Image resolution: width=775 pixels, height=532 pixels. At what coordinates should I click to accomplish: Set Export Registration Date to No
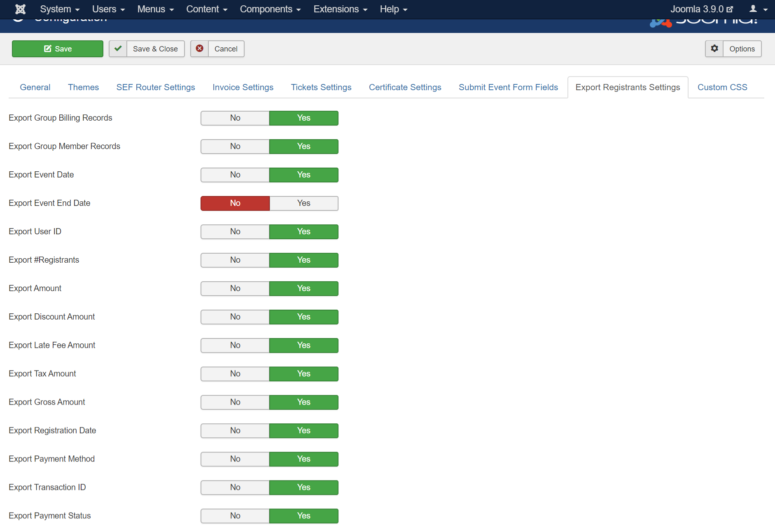235,431
